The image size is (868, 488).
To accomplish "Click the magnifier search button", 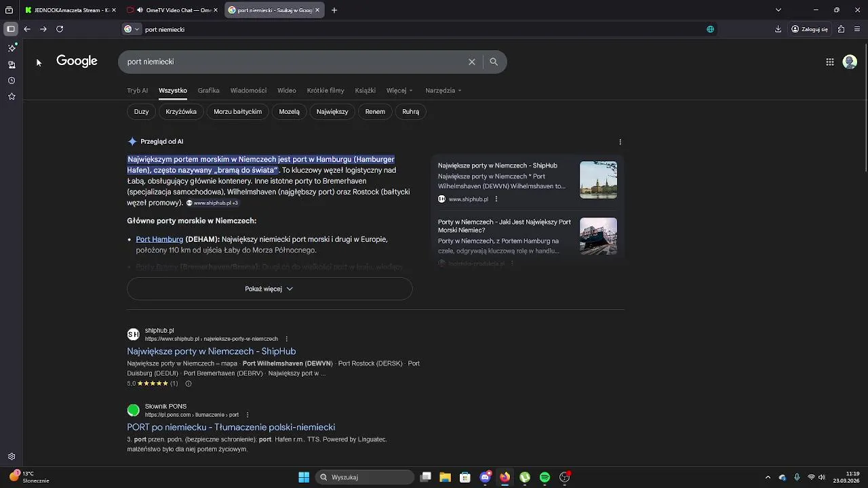I will [x=494, y=62].
